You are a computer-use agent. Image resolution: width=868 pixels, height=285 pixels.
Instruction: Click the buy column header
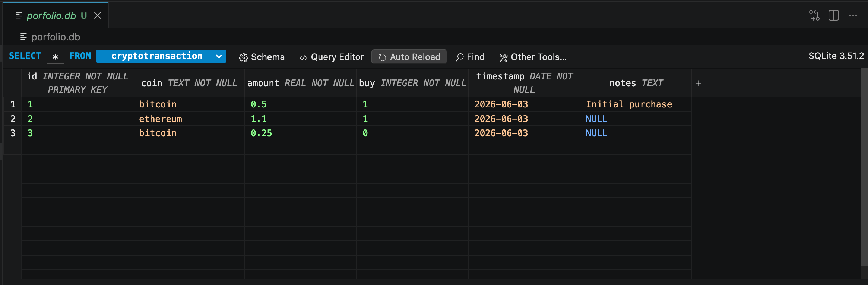[x=412, y=83]
